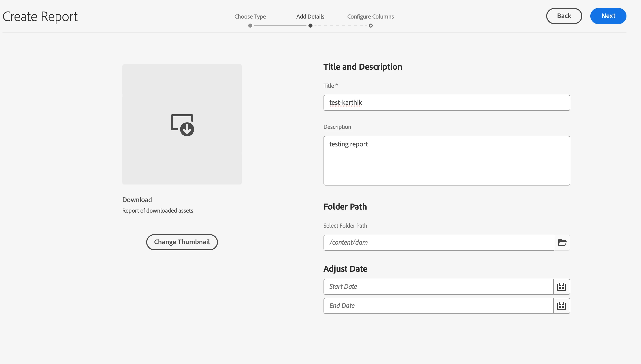The height and width of the screenshot is (364, 641).
Task: Go Back to previous step
Action: [564, 16]
